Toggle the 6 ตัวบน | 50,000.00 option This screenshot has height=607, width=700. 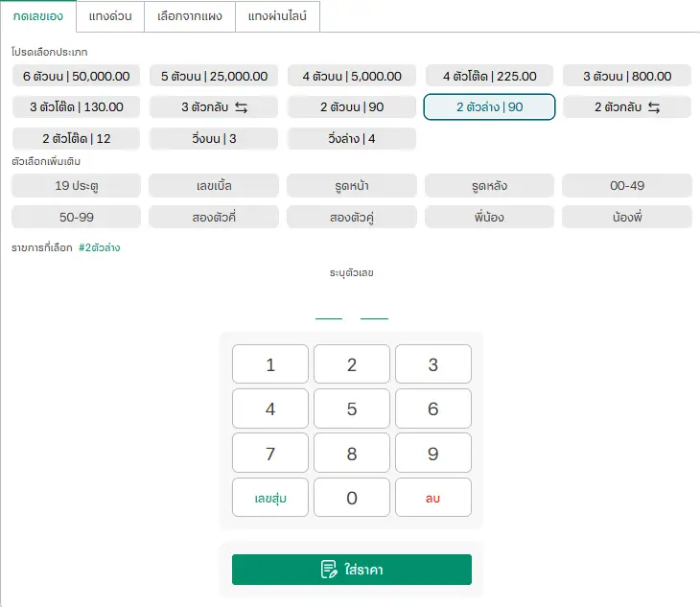tap(77, 77)
